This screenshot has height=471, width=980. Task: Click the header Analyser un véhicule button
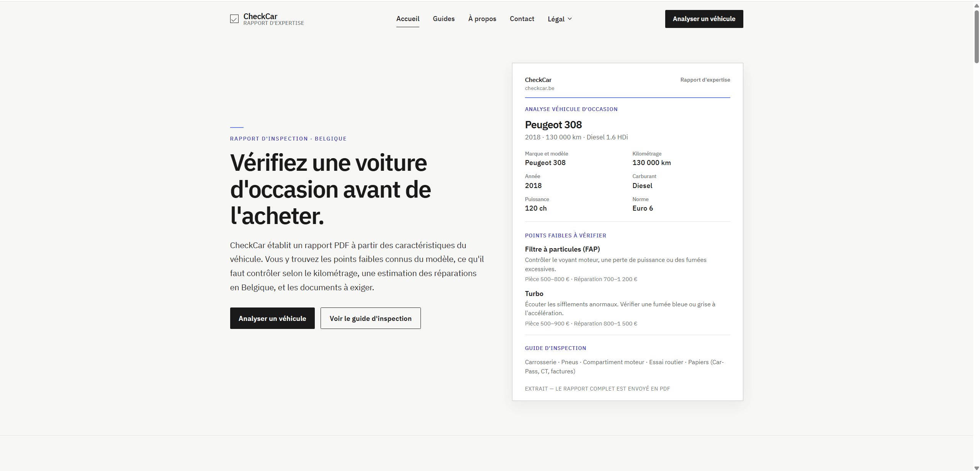point(704,19)
